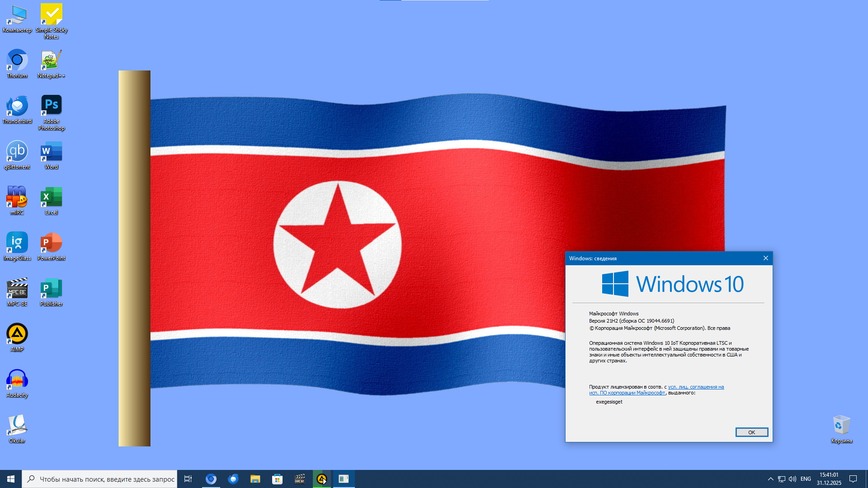
Task: Launch ImageGlass from the desktop
Action: [17, 243]
